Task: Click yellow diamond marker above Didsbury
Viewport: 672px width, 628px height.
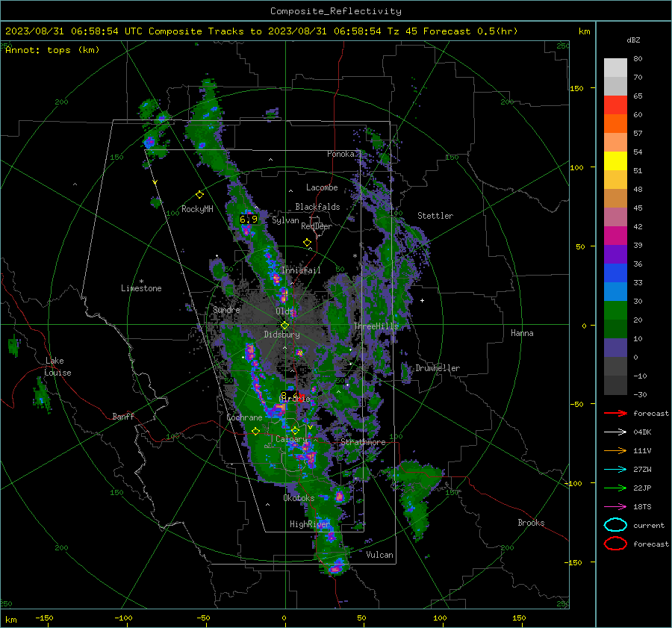Action: click(284, 326)
